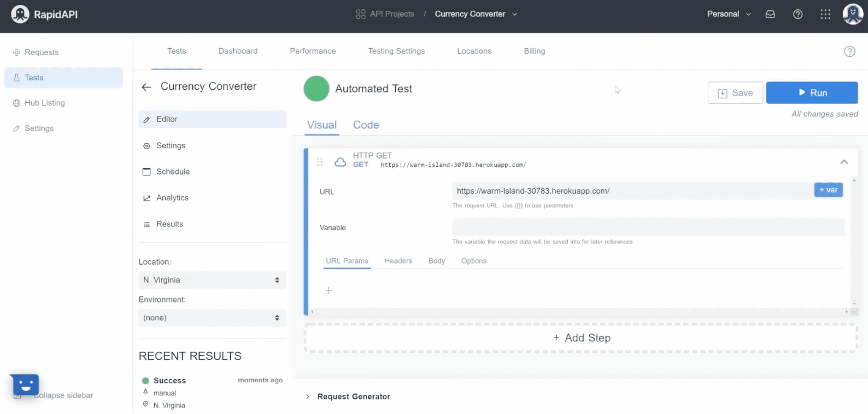Screen dimensions: 868x414
Task: Open the Headers tab
Action: click(398, 261)
